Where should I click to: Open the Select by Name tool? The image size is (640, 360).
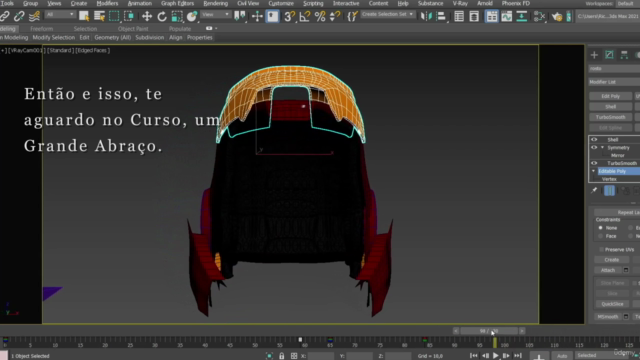pos(99,16)
